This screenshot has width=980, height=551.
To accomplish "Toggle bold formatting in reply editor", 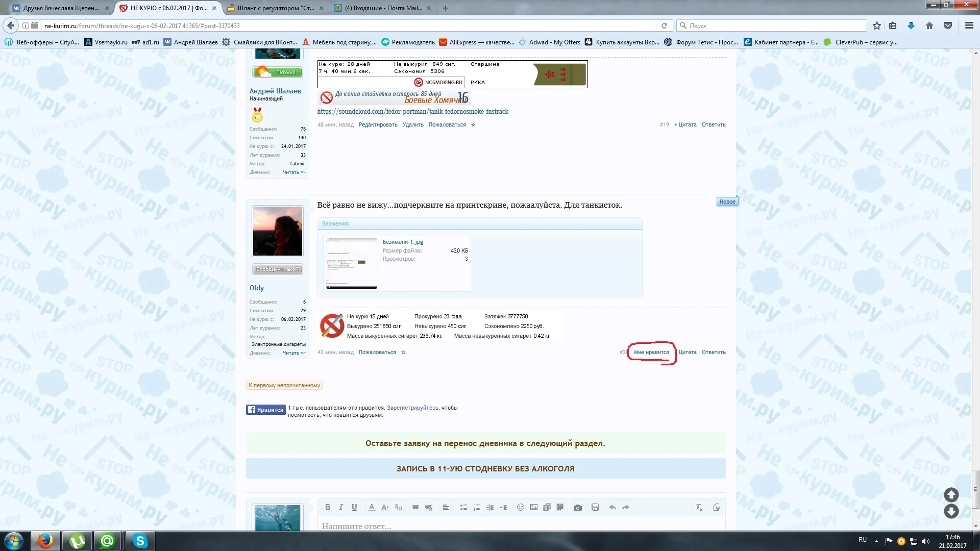I will coord(328,507).
